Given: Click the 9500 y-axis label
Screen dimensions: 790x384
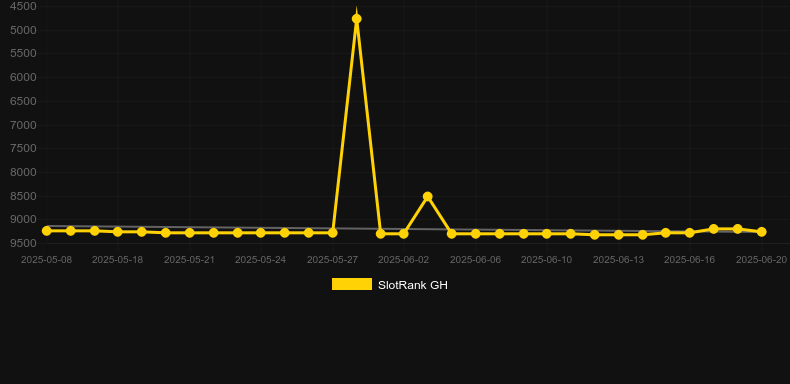Looking at the screenshot, I should point(23,243).
